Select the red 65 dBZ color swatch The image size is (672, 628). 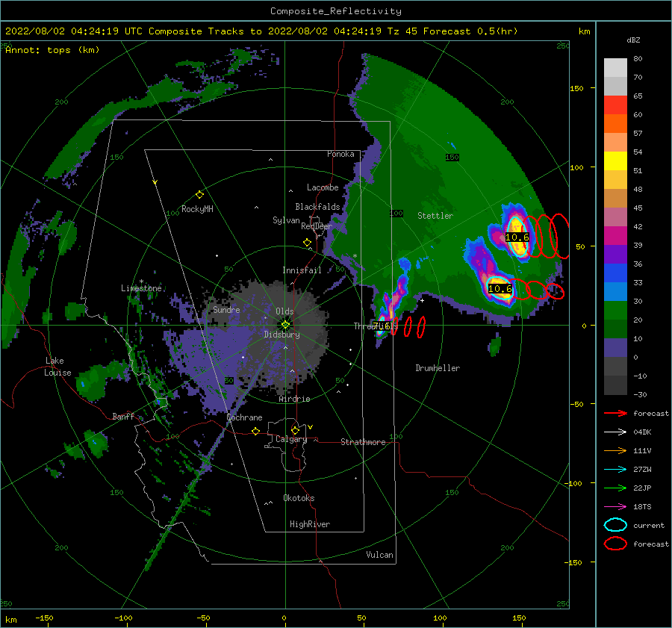615,105
